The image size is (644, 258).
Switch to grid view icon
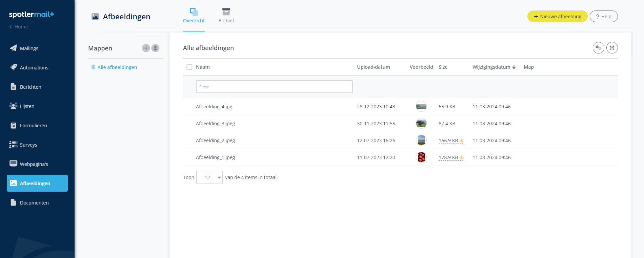[x=612, y=48]
